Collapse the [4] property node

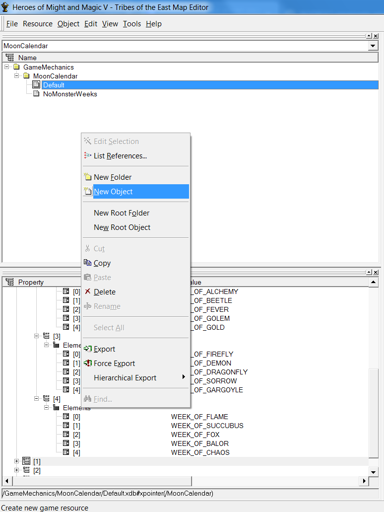36,398
